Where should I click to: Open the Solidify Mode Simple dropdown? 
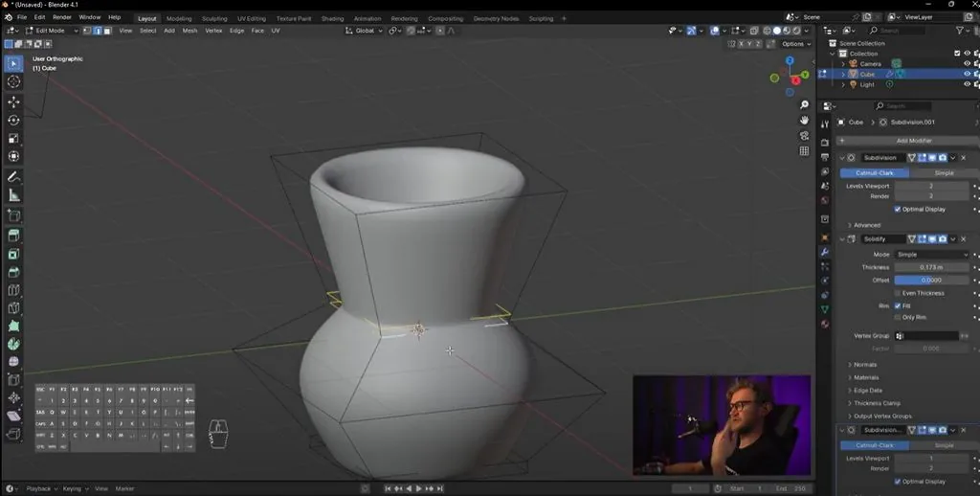coord(931,255)
